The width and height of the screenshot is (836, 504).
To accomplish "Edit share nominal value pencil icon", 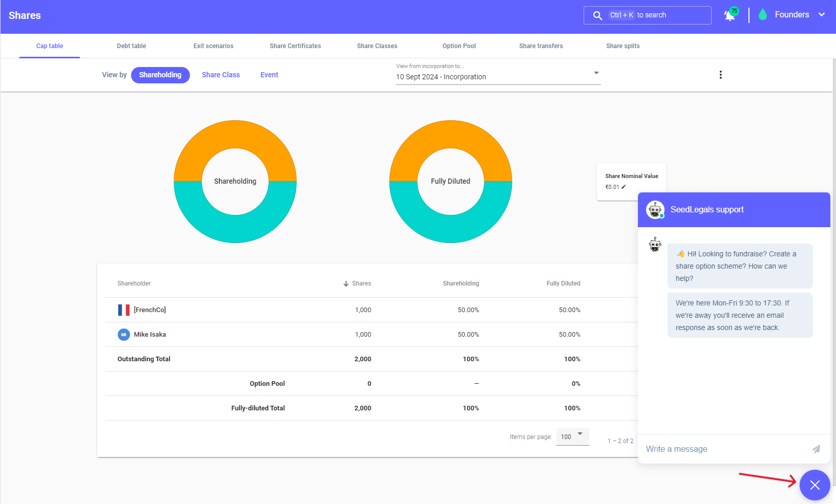I will 624,187.
